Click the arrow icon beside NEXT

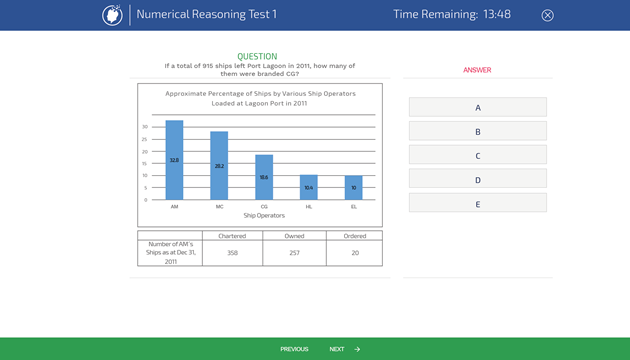coord(357,349)
